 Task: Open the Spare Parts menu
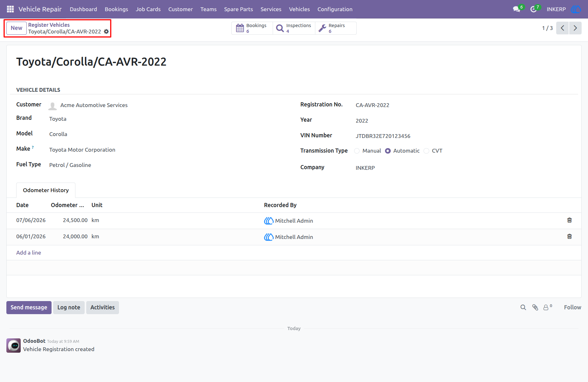pyautogui.click(x=238, y=9)
